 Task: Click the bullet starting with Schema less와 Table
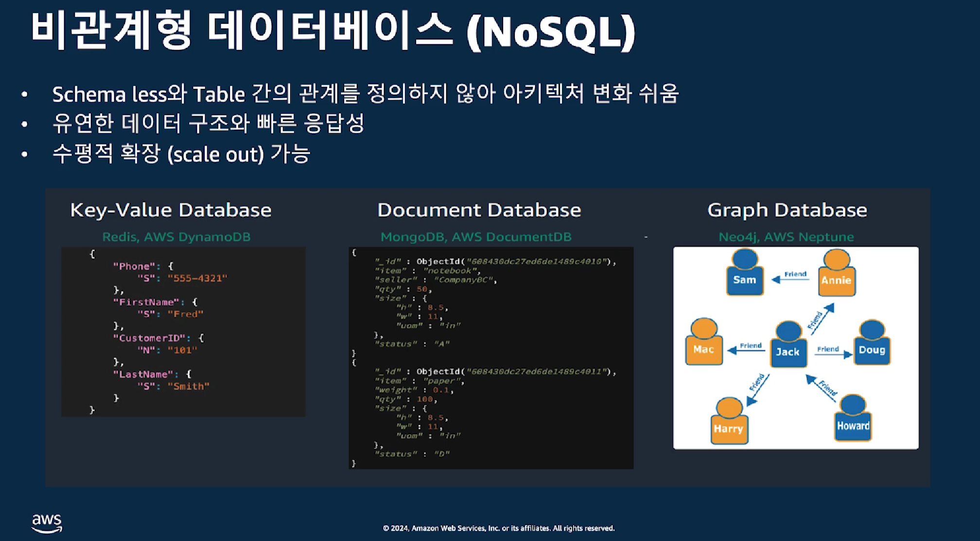coord(366,93)
